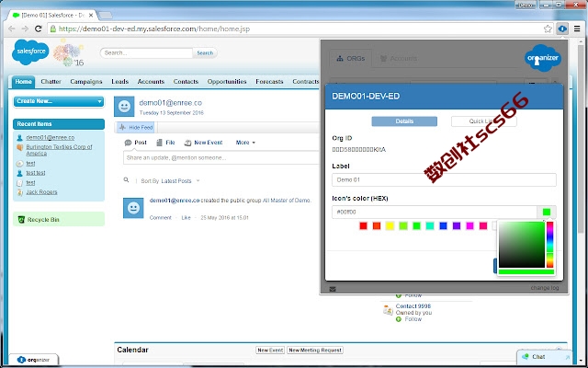Open the Accounts tab in Salesforce
Image resolution: width=588 pixels, height=368 pixels.
pos(151,82)
